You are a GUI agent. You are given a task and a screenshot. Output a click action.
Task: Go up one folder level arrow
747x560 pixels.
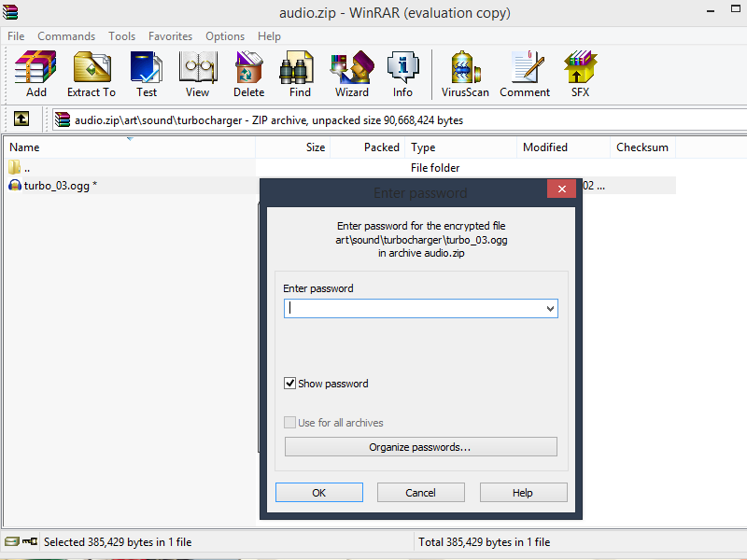pos(21,119)
